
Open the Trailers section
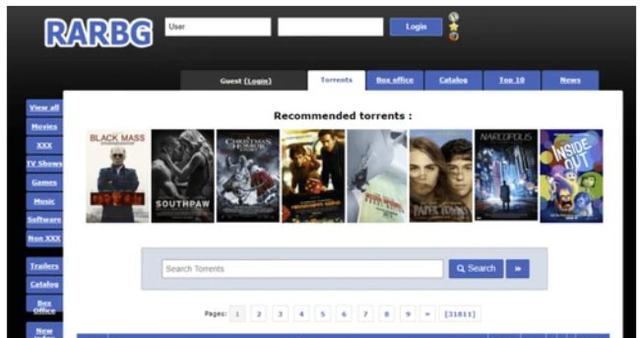(43, 266)
